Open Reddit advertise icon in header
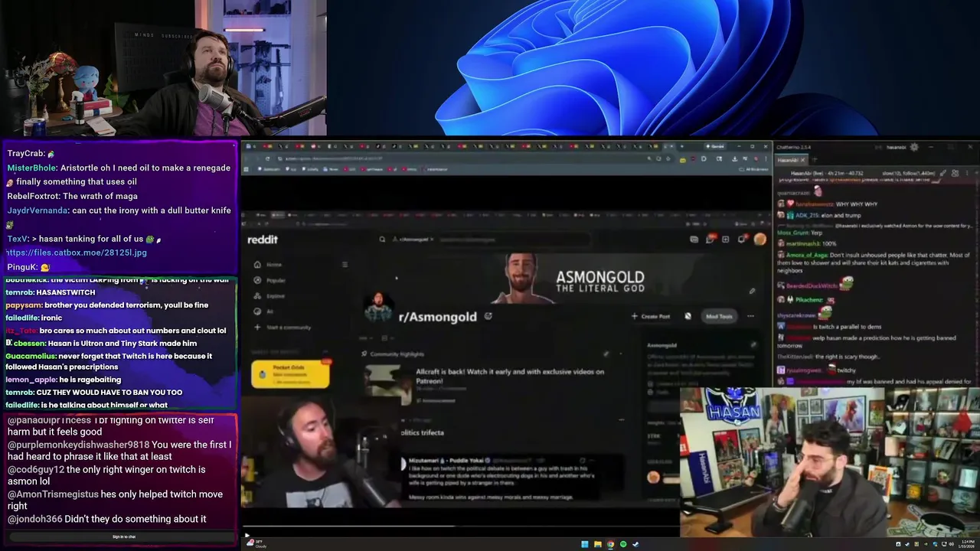This screenshot has height=551, width=980. point(694,240)
